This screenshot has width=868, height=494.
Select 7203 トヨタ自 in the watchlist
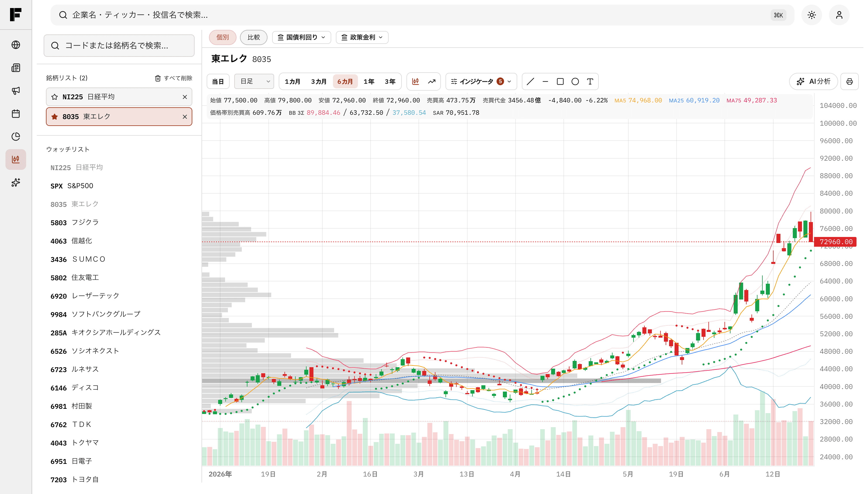119,479
